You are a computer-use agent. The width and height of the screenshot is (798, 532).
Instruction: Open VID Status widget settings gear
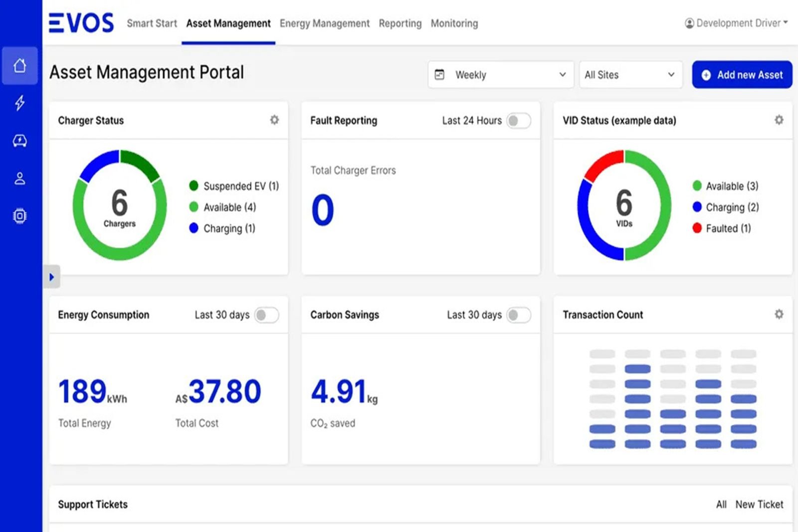[x=779, y=120]
